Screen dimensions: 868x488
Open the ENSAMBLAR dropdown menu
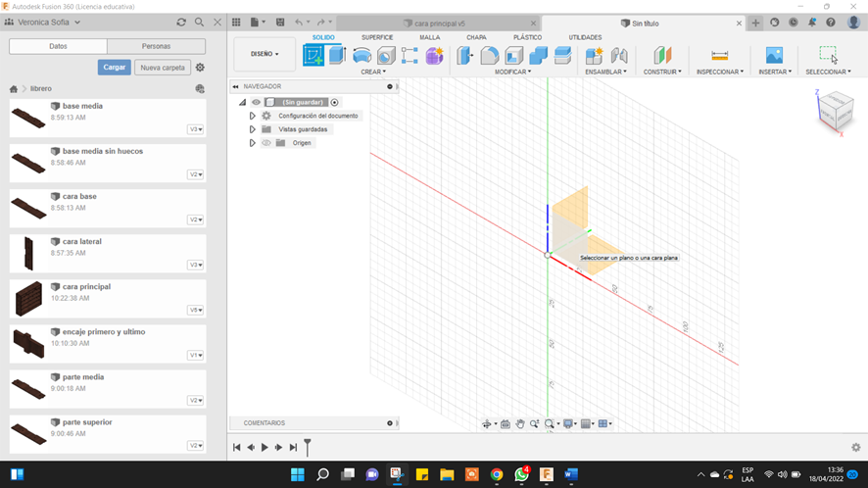tap(605, 72)
